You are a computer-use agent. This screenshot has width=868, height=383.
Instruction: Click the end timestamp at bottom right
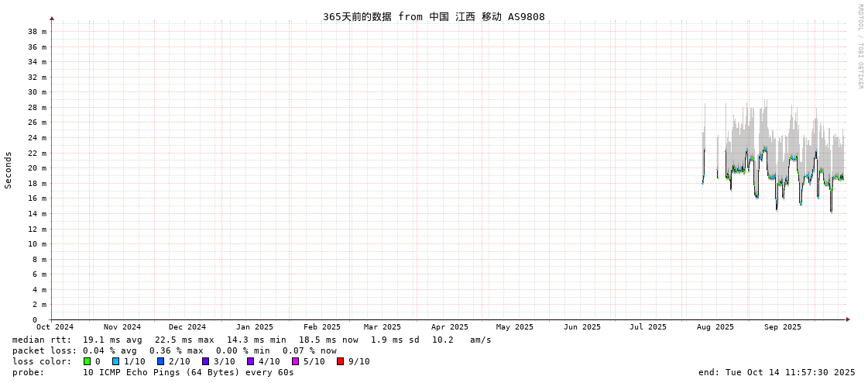(777, 372)
